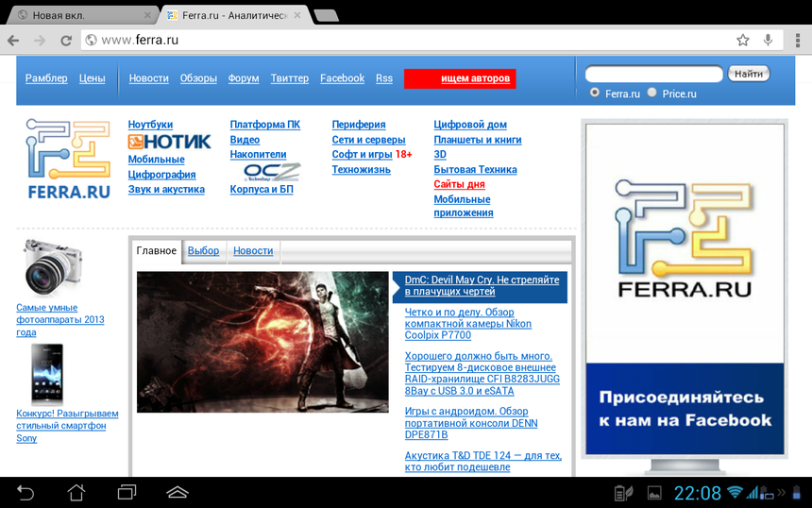Tap the browser forward arrow

tap(40, 41)
